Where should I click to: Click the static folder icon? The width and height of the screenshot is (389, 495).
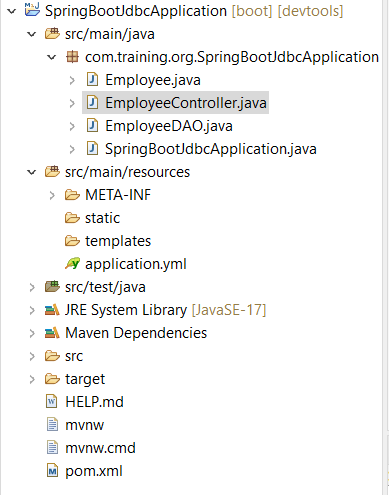(x=72, y=218)
